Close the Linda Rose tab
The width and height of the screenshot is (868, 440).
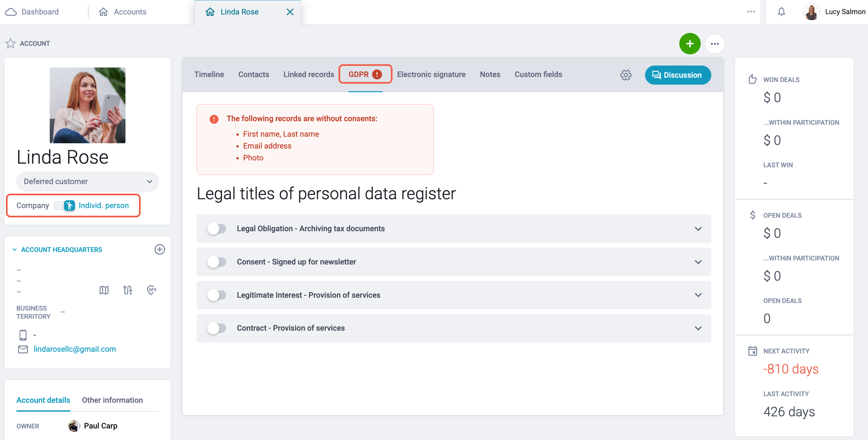point(290,12)
